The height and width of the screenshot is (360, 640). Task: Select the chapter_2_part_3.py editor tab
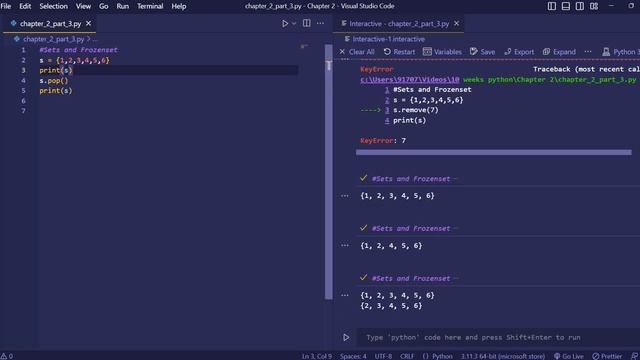point(50,24)
